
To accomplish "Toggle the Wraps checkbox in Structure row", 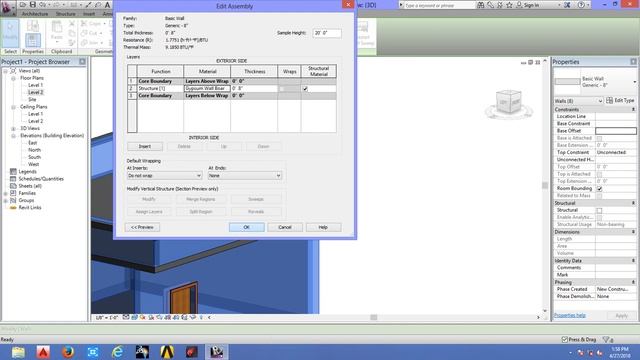I will 282,89.
